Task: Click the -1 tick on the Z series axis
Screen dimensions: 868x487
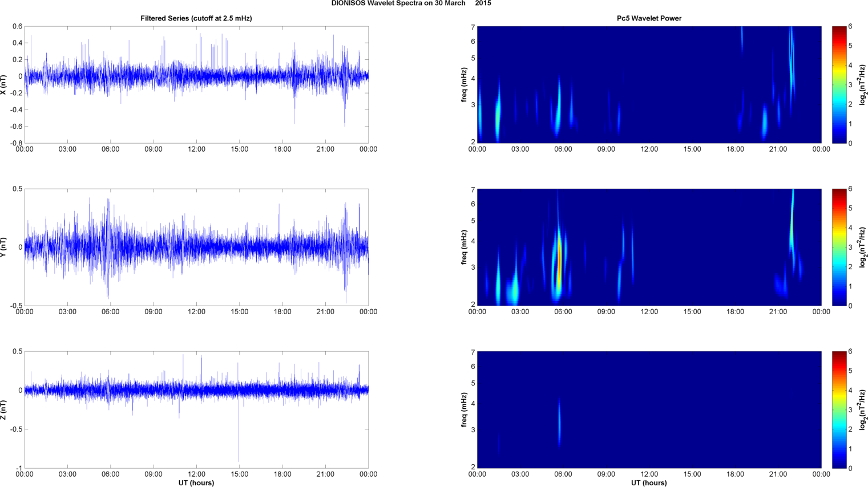Action: point(19,468)
